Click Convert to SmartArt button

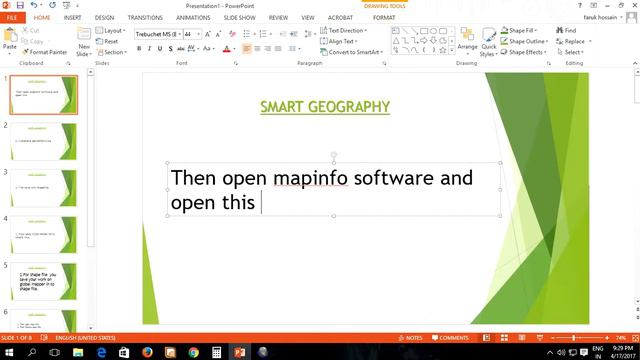[351, 52]
